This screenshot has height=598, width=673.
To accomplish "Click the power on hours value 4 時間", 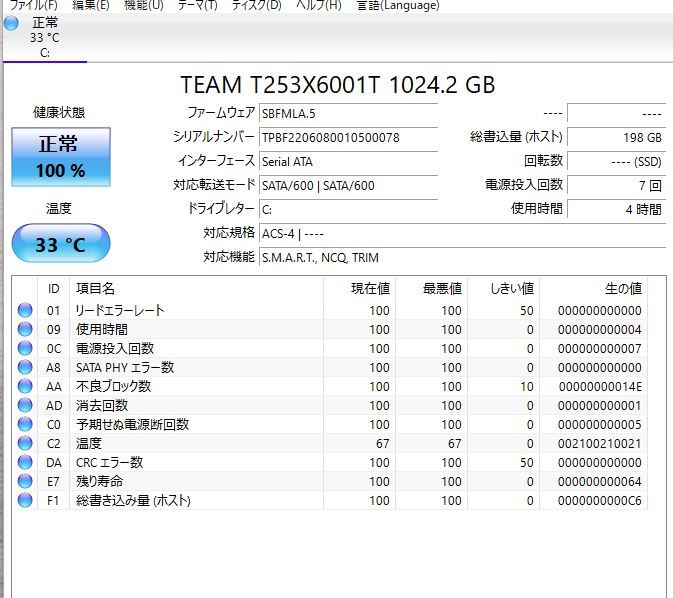I will tap(616, 209).
